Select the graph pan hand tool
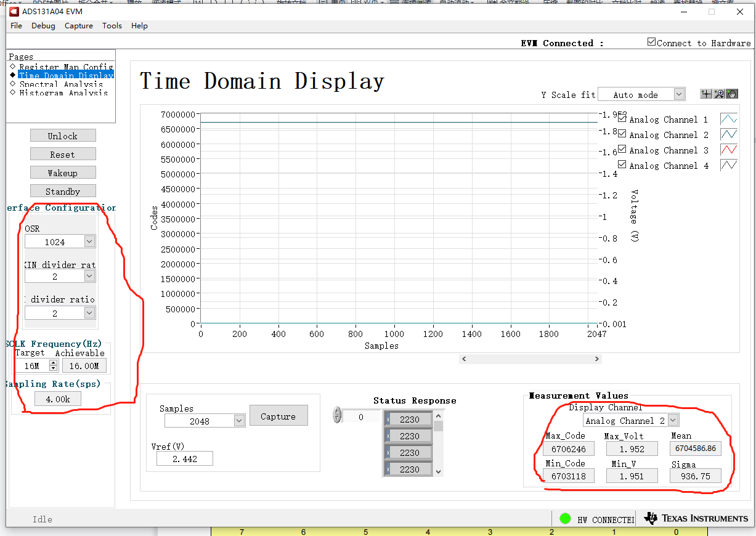Screen dimensions: 756x536 tap(732, 94)
